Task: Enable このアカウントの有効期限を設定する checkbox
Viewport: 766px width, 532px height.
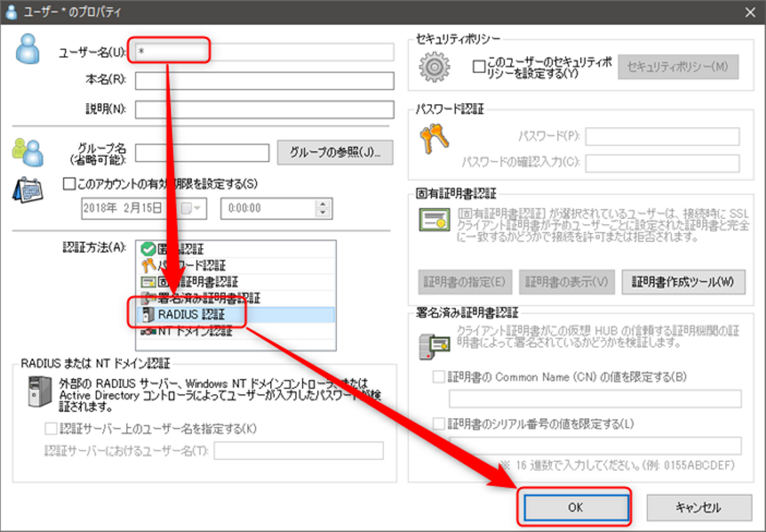Action: [69, 184]
